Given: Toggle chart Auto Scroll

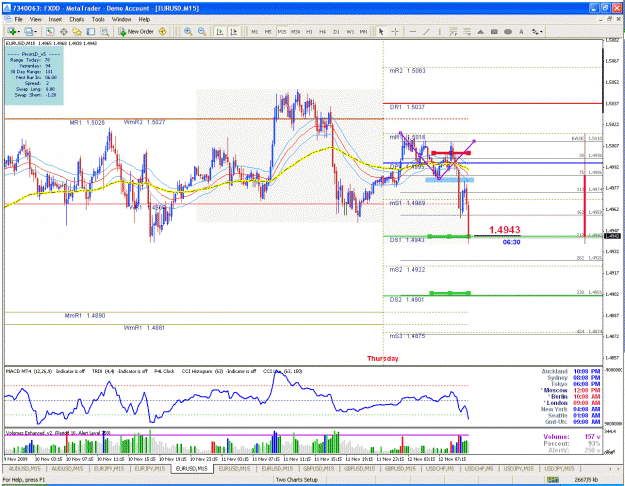Looking at the screenshot, I should [x=220, y=31].
